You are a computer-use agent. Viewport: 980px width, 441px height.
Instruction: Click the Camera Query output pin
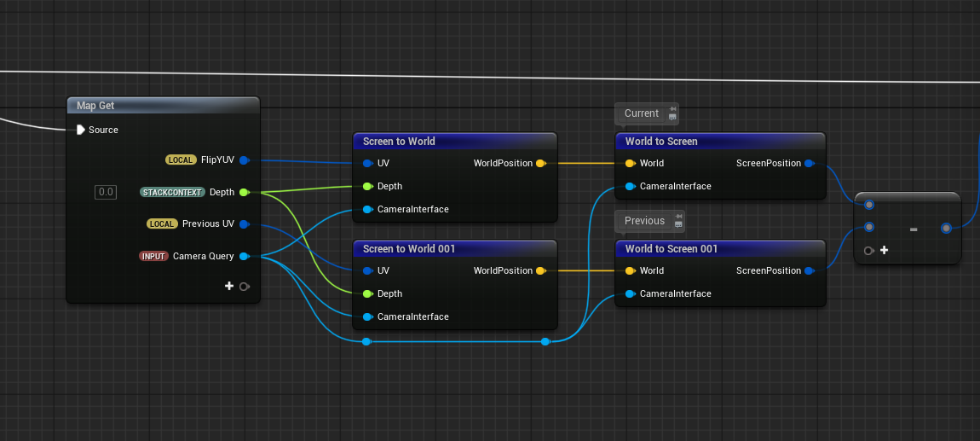244,256
